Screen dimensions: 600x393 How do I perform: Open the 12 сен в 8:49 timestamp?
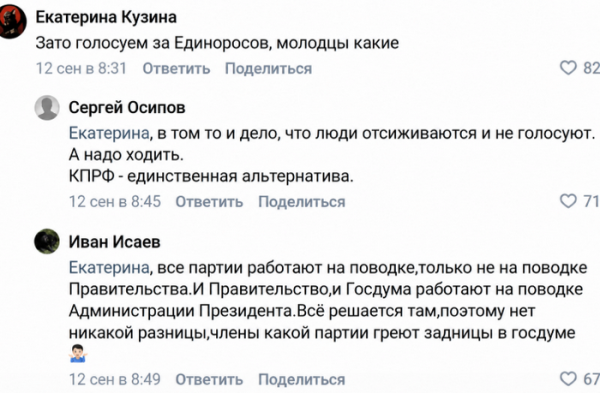click(115, 380)
